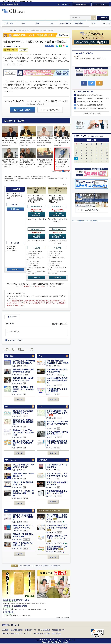Viewport: 111px width, 644px height.
Task: Click the article search input field
Action: tap(81, 17)
